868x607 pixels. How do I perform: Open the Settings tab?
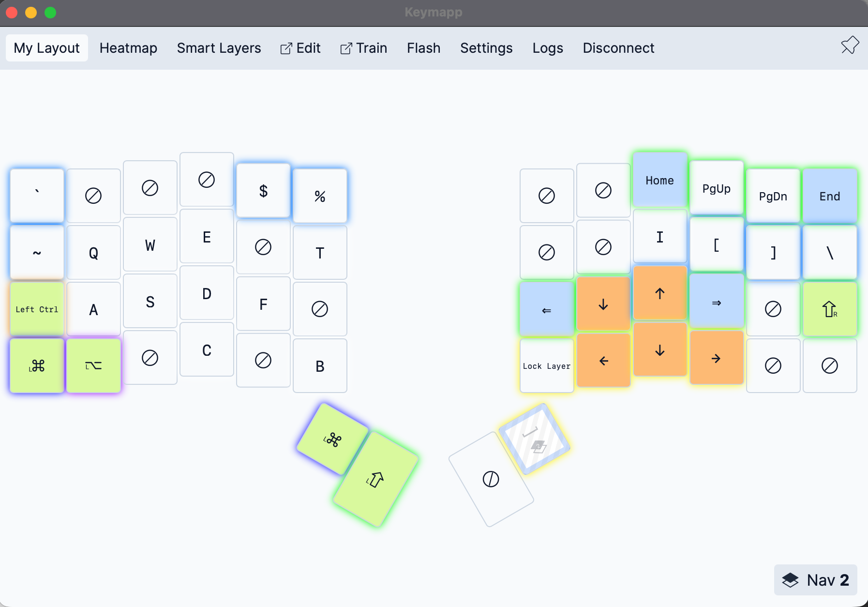click(x=486, y=48)
